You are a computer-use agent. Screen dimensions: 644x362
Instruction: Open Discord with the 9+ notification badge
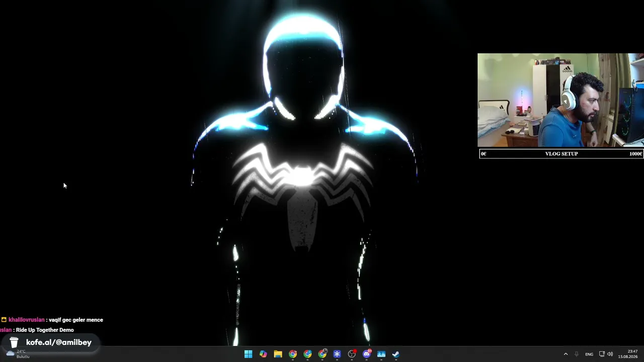click(367, 354)
